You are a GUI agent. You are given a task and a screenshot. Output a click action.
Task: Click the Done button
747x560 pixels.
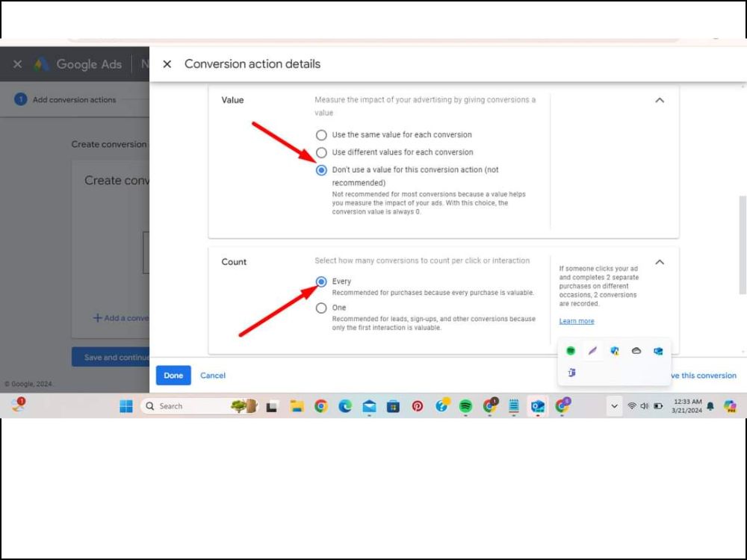click(x=173, y=376)
